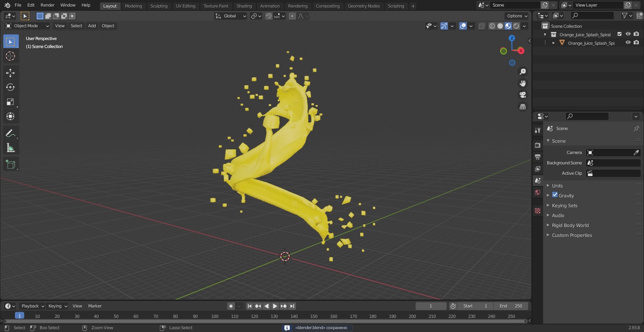Click the End frame field

click(x=511, y=306)
